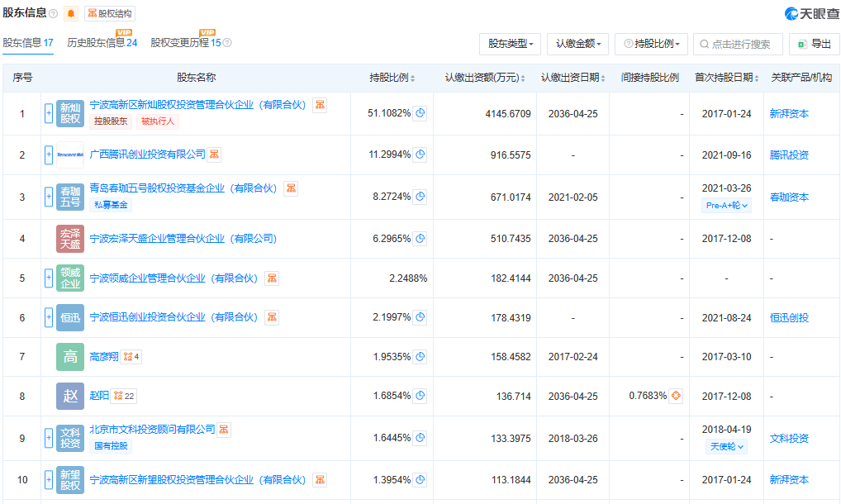841x504 pixels.
Task: Click pie chart icon next to 11.2994%
Action: [420, 155]
